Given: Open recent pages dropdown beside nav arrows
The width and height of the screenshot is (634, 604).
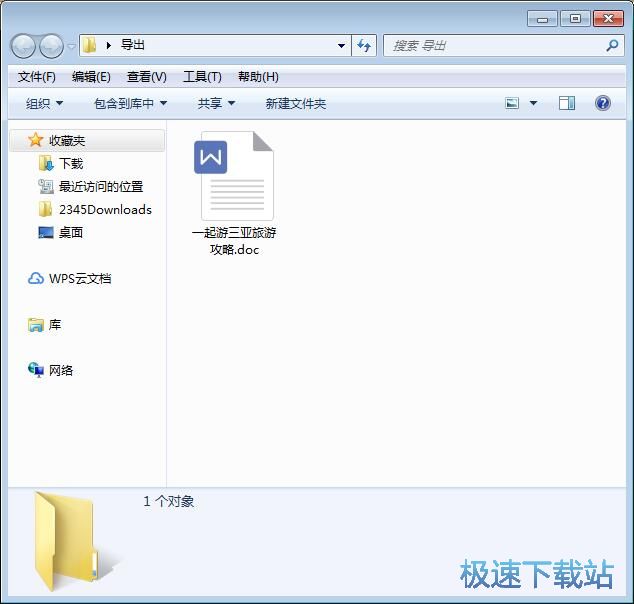Looking at the screenshot, I should [x=72, y=46].
